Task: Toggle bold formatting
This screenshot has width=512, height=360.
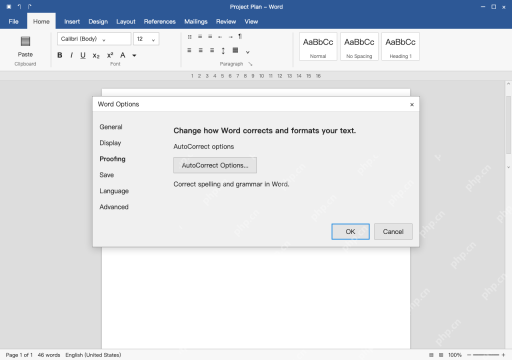Action: 60,55
